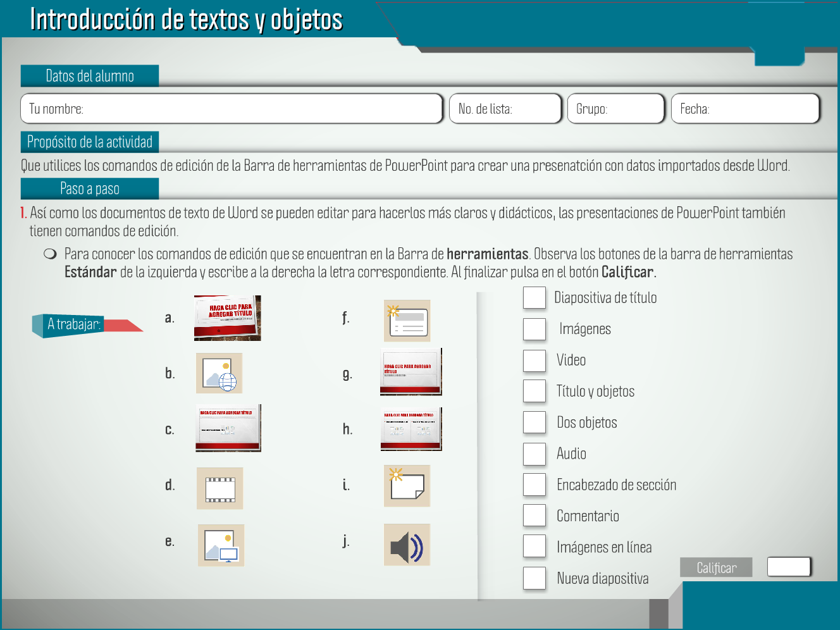
Task: Click the Tu nombre input field
Action: point(232,109)
